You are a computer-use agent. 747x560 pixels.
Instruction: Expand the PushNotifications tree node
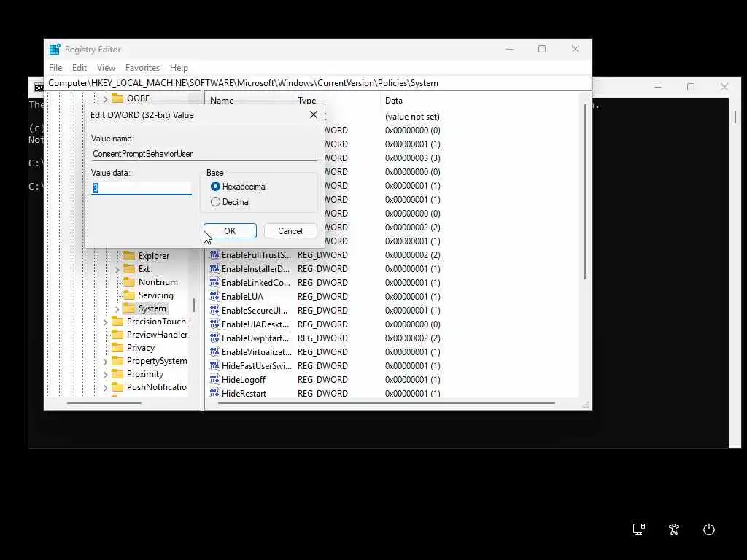click(x=105, y=388)
